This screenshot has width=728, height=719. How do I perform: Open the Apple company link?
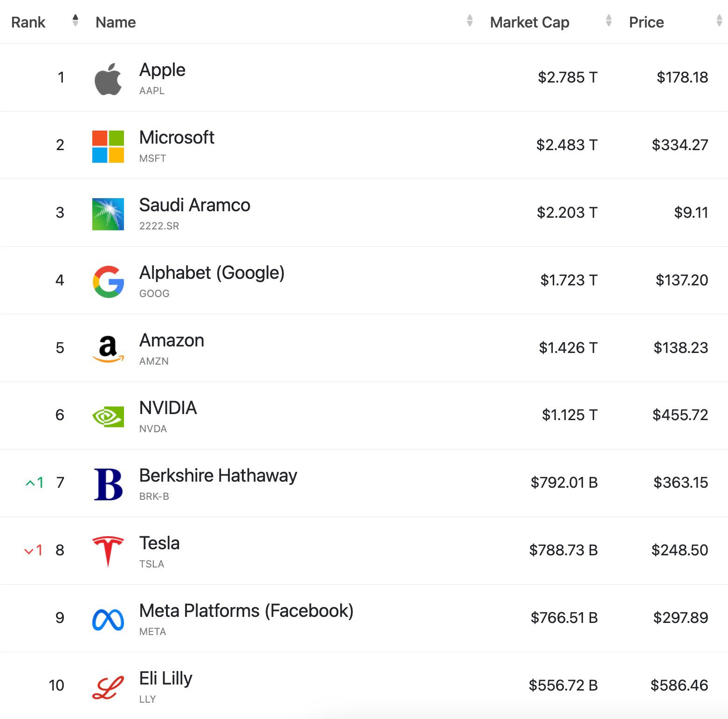162,70
